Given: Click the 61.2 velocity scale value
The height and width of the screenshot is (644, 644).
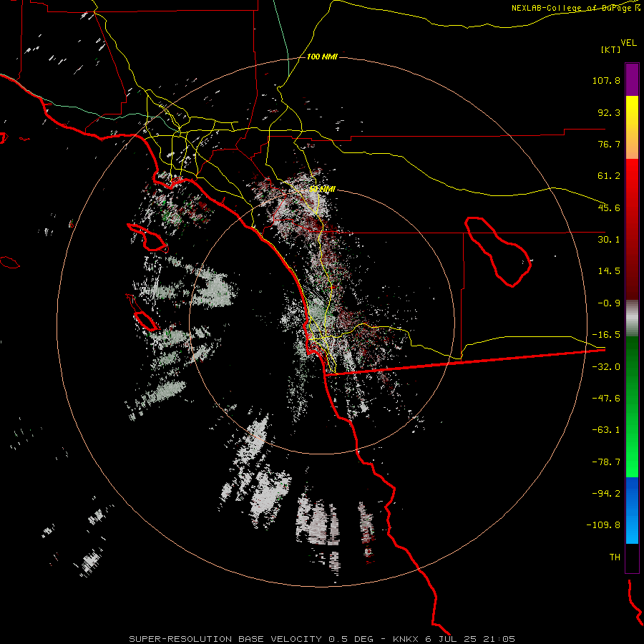Looking at the screenshot, I should click(609, 176).
